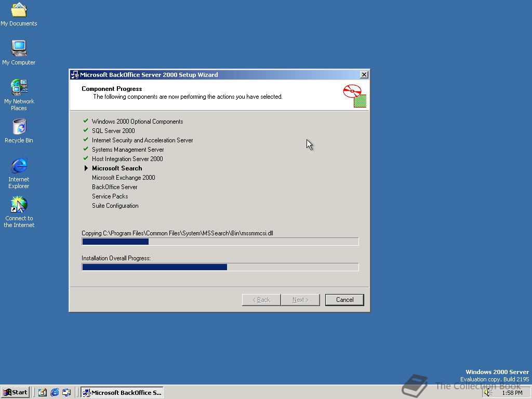The width and height of the screenshot is (532, 399).
Task: Click the 'Component Progress' heading
Action: tap(112, 88)
